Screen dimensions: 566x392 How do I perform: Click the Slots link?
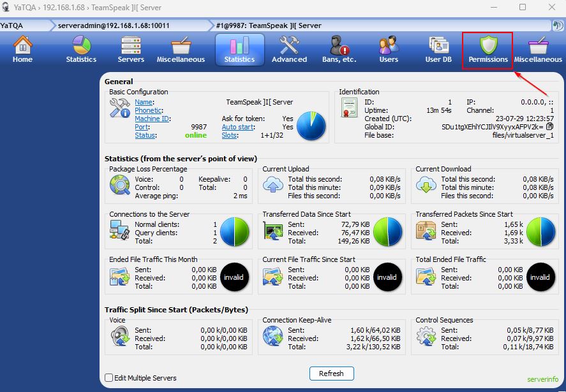coord(230,135)
